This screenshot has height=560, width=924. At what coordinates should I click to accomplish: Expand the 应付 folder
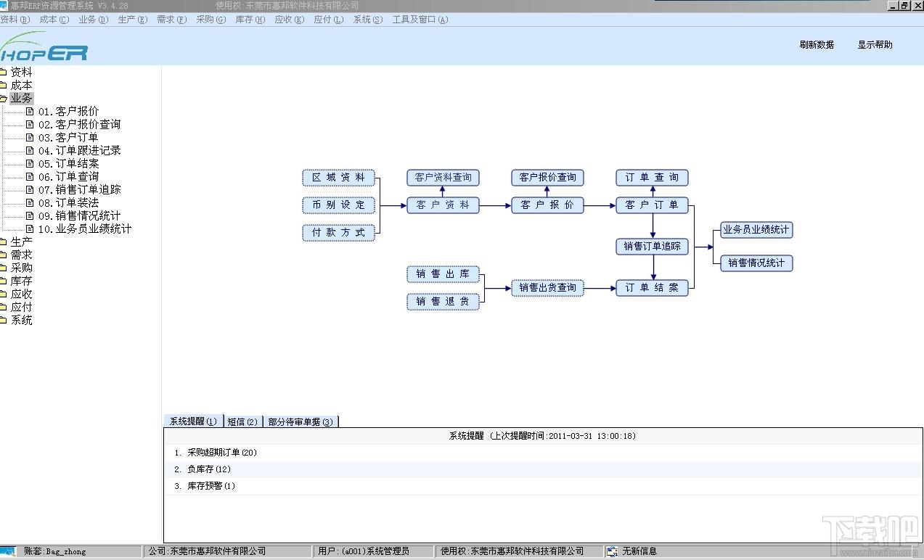pos(3,308)
